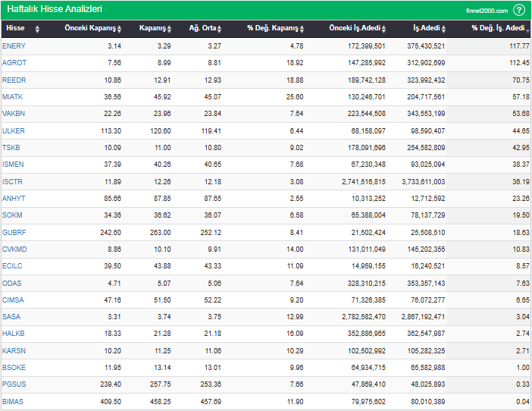Open the ISMEN stock link
532x411 pixels.
[x=13, y=165]
